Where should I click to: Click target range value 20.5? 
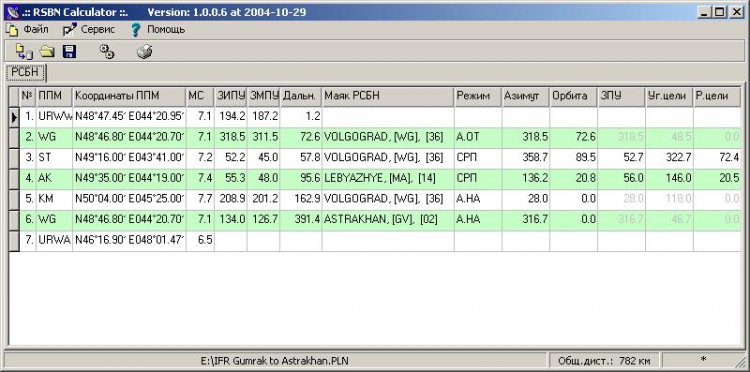pos(717,178)
